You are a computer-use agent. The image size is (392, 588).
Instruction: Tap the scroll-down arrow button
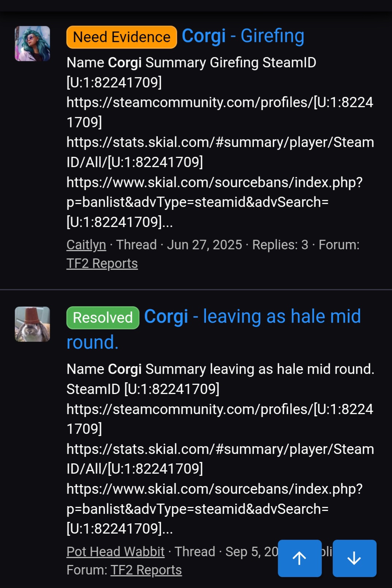pyautogui.click(x=354, y=558)
